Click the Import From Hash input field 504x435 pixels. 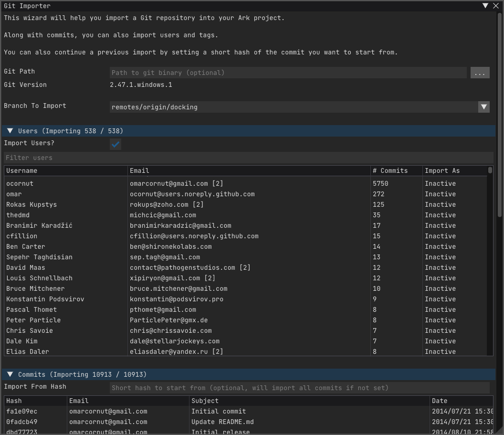(299, 388)
